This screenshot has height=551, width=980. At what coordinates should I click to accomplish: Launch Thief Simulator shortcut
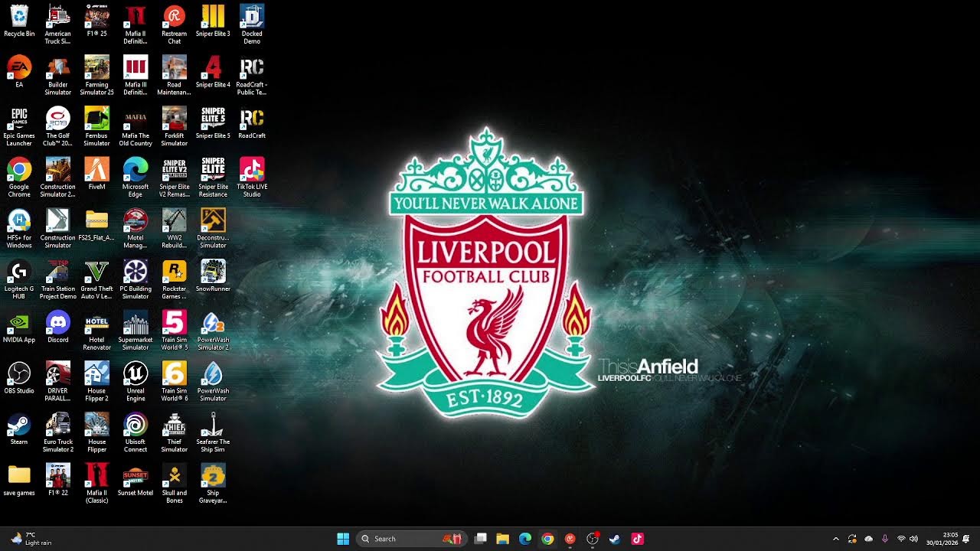(175, 432)
